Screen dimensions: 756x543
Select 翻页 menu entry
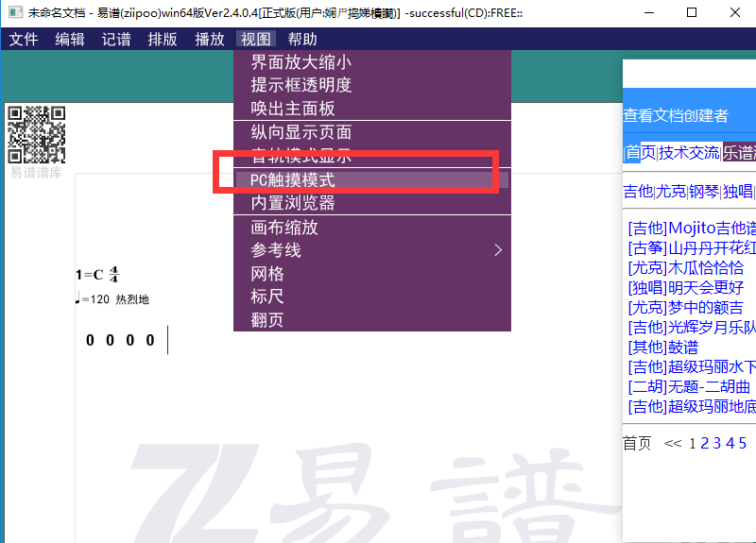click(x=371, y=319)
